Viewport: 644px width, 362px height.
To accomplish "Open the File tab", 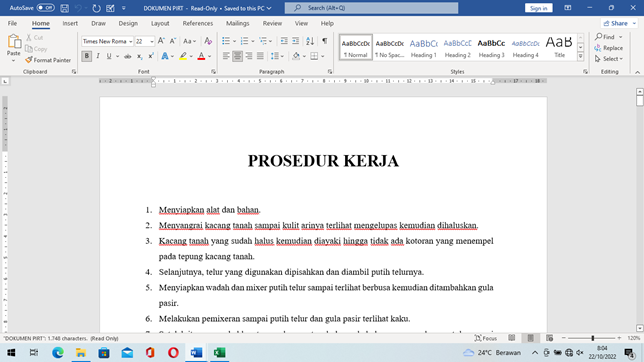I will coord(12,23).
